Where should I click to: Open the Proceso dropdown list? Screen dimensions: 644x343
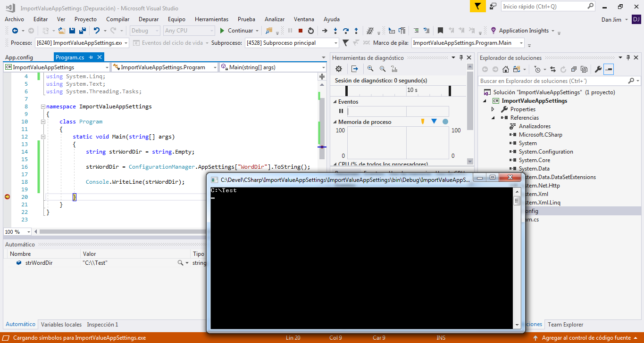tap(125, 43)
